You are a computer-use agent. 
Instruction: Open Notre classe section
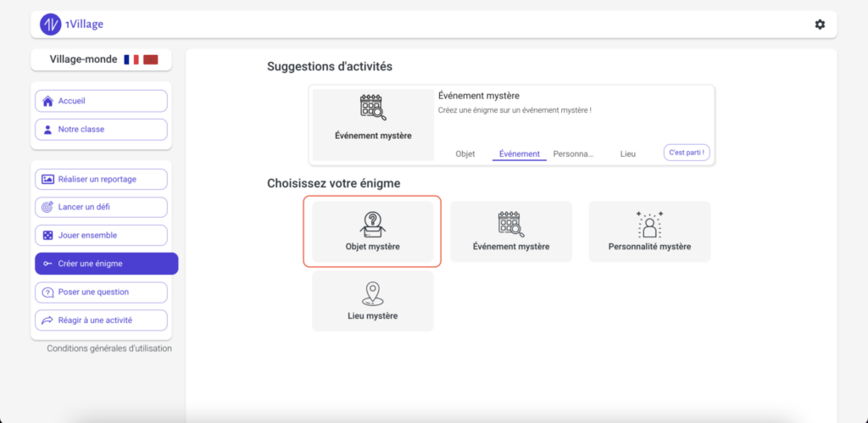pyautogui.click(x=102, y=129)
